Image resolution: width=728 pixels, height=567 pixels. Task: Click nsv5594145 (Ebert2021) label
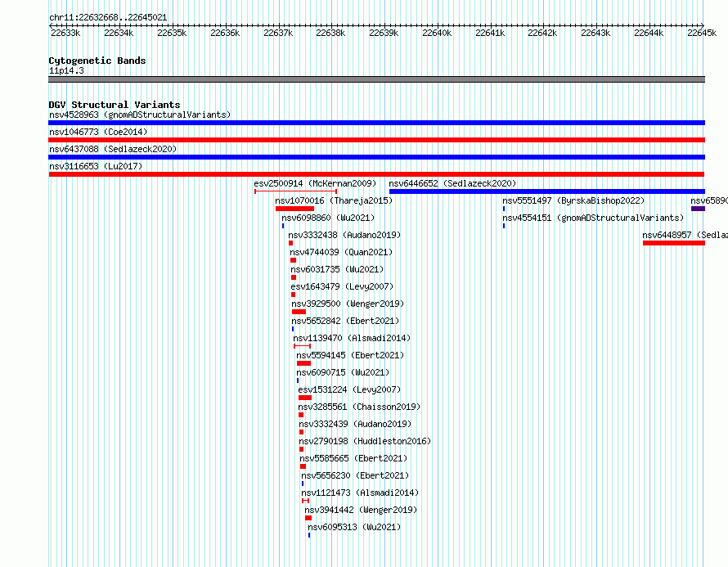(x=351, y=355)
